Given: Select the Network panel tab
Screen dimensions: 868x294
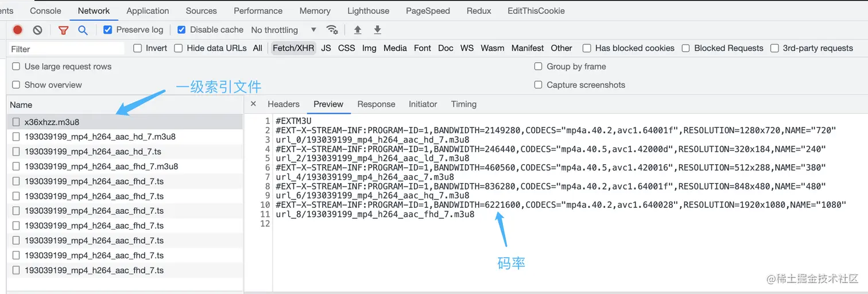Looking at the screenshot, I should [x=94, y=11].
